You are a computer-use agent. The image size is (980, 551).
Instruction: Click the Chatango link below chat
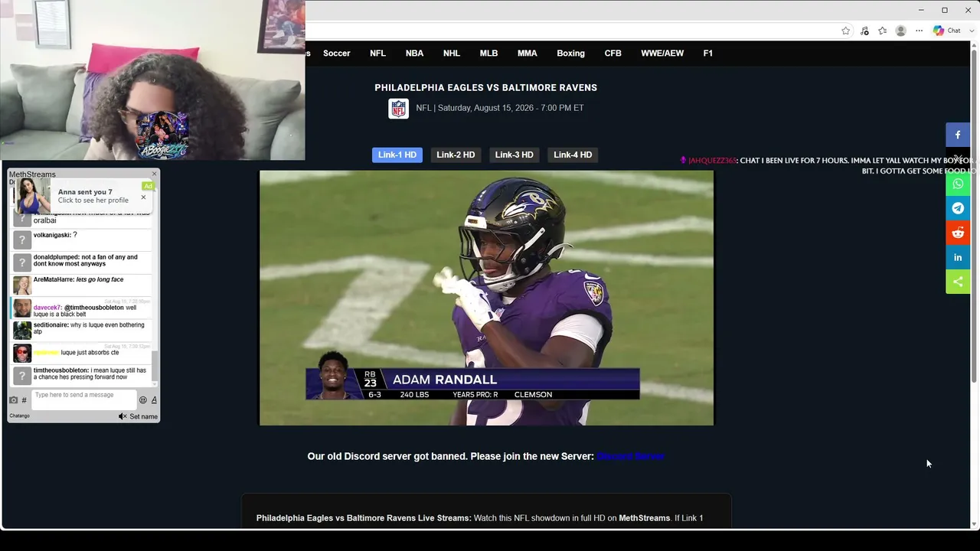19,416
